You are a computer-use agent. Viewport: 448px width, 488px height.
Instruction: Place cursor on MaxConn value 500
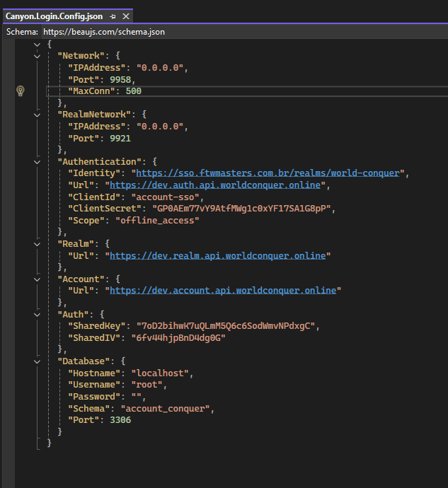(x=133, y=91)
